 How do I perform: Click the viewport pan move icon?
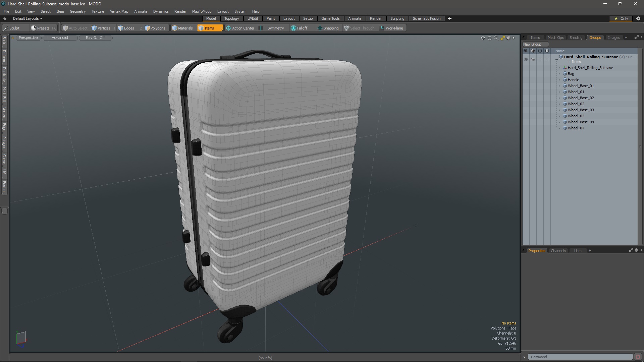point(483,38)
